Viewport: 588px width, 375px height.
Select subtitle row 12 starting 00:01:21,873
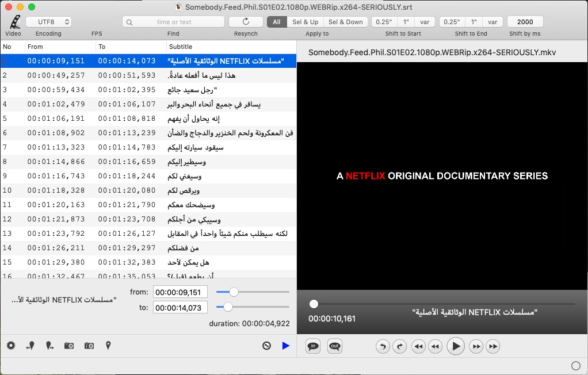click(148, 219)
